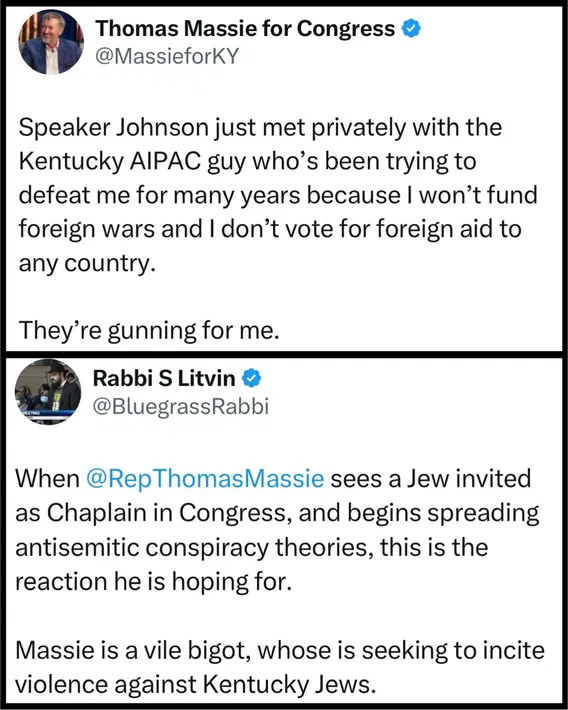Click "reaction he is hoping for." line

[154, 581]
